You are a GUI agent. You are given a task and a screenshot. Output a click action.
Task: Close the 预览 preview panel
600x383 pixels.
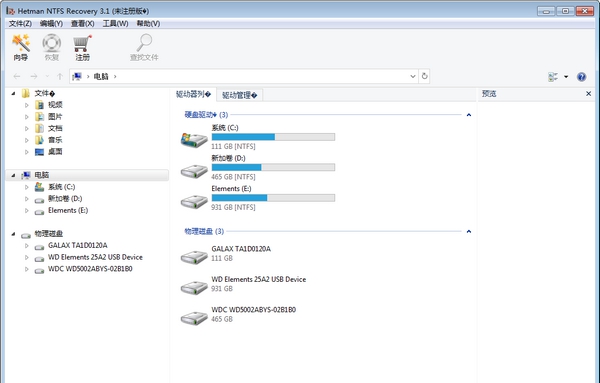click(x=589, y=94)
